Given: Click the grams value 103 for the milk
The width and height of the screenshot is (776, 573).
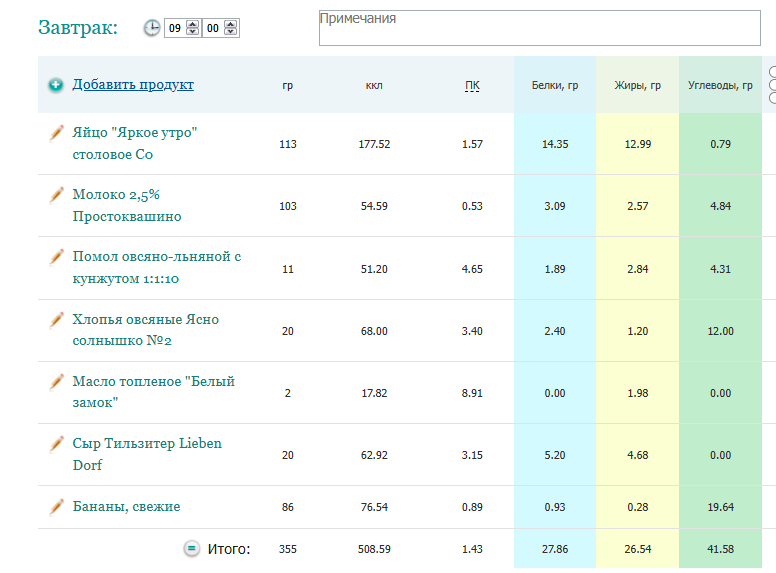Looking at the screenshot, I should pyautogui.click(x=288, y=206).
